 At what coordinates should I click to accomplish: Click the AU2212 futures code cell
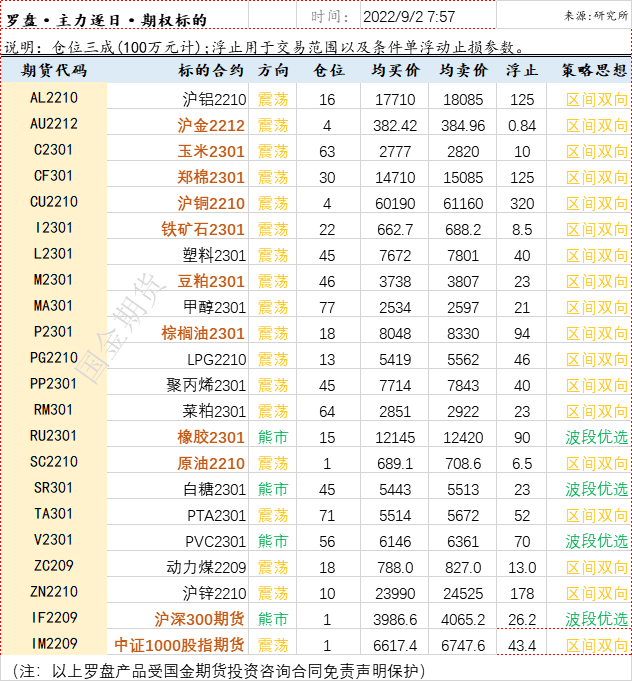[54, 124]
